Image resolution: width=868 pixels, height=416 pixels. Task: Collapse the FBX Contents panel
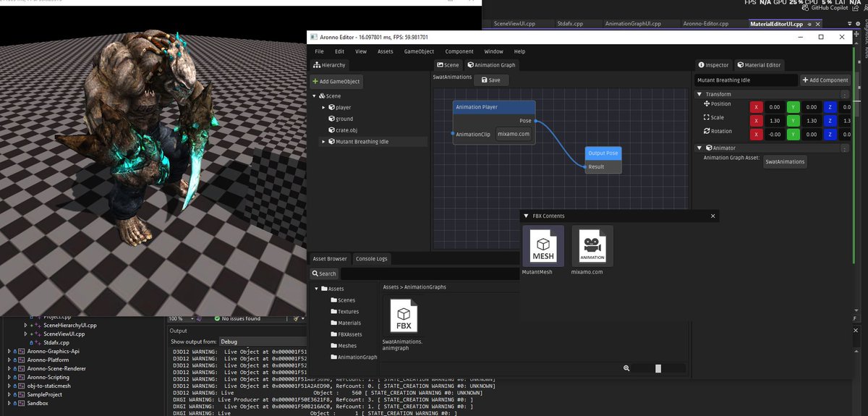click(526, 216)
